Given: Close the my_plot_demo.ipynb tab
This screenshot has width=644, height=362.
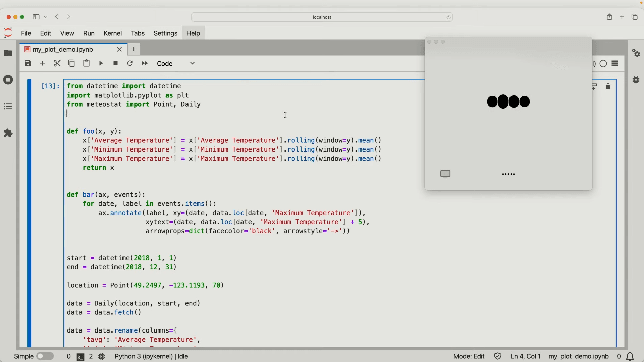Looking at the screenshot, I should pyautogui.click(x=119, y=49).
